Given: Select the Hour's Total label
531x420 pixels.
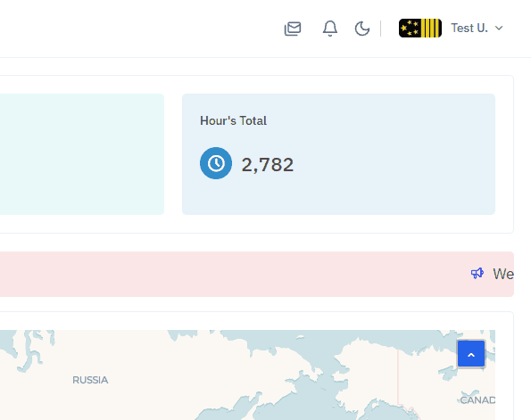Looking at the screenshot, I should pyautogui.click(x=233, y=120).
